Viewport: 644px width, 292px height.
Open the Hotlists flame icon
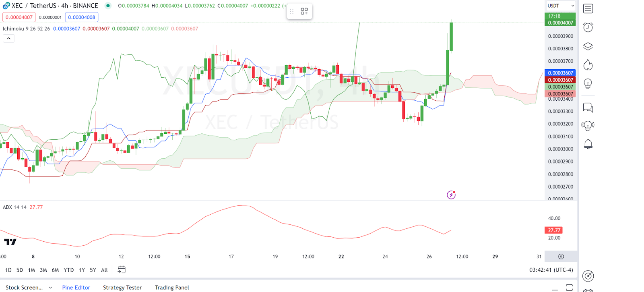click(588, 65)
